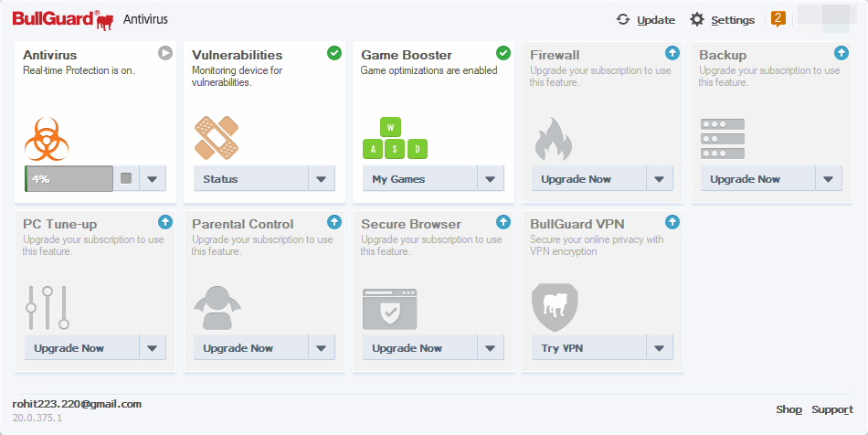Expand the Try VPN dropdown arrow

click(x=660, y=348)
